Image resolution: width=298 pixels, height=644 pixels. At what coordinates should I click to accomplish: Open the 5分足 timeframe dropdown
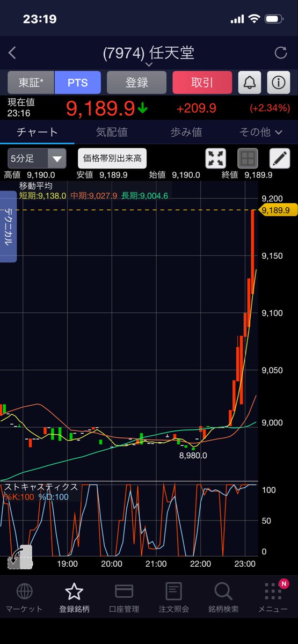pyautogui.click(x=37, y=158)
